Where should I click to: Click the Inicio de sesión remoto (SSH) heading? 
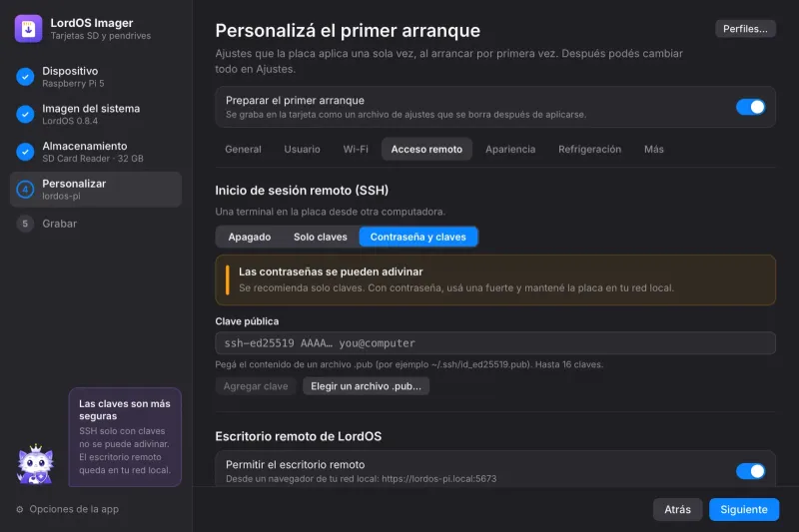click(x=302, y=191)
